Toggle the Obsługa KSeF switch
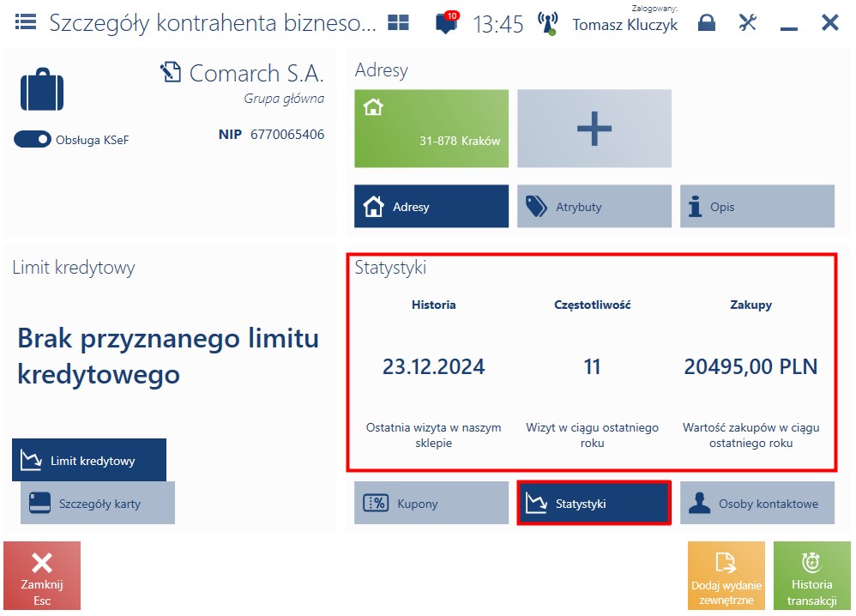The height and width of the screenshot is (616, 856). (33, 139)
